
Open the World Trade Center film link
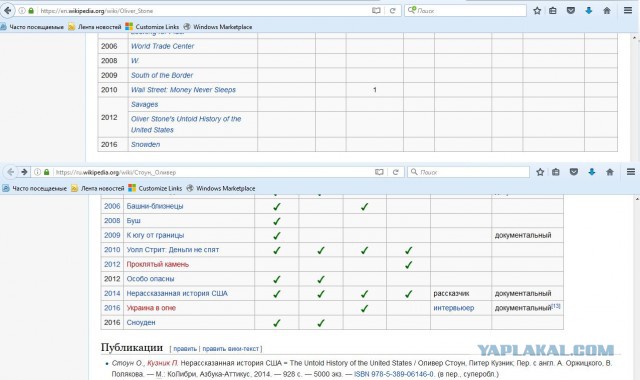[x=162, y=46]
